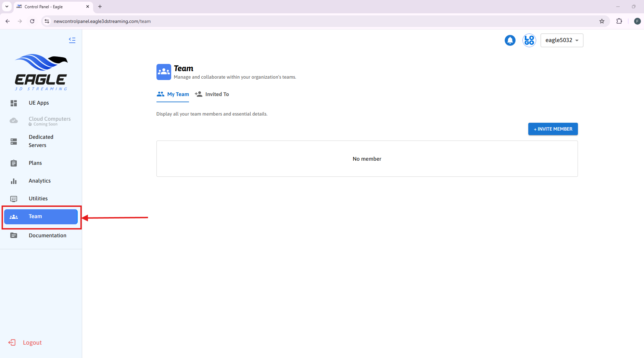This screenshot has height=358, width=644.
Task: Switch to the My Team tab
Action: pyautogui.click(x=173, y=94)
